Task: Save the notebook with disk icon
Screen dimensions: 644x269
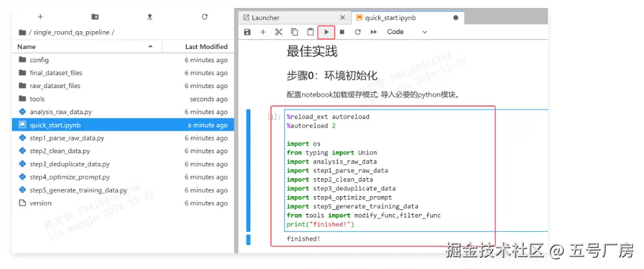Action: [247, 32]
